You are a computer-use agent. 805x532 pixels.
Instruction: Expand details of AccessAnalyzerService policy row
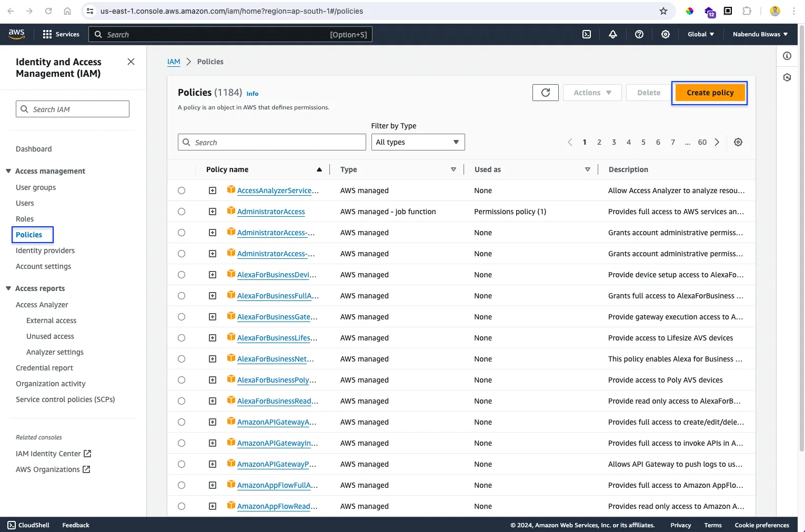[213, 190]
